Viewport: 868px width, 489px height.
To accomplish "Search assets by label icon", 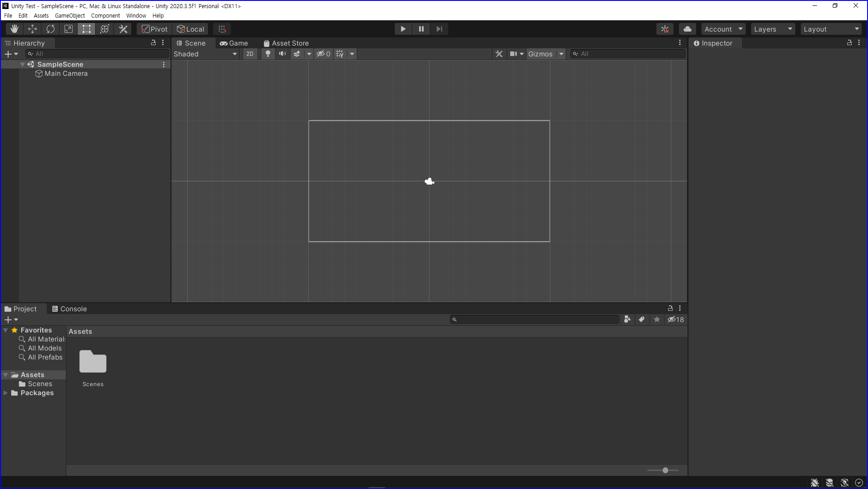I will tap(642, 319).
